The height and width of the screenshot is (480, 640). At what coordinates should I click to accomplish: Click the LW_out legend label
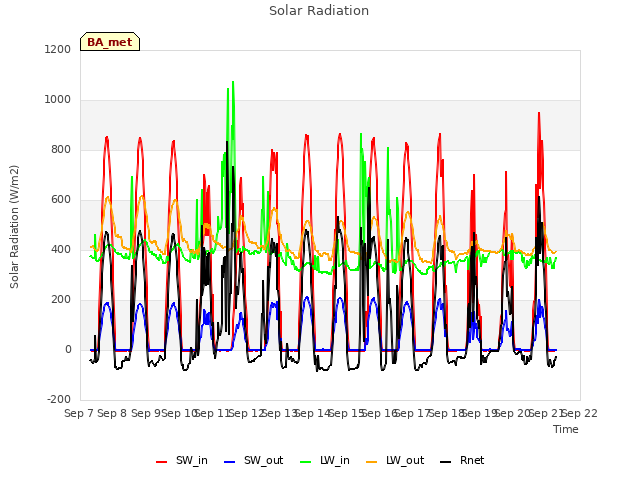tap(405, 460)
